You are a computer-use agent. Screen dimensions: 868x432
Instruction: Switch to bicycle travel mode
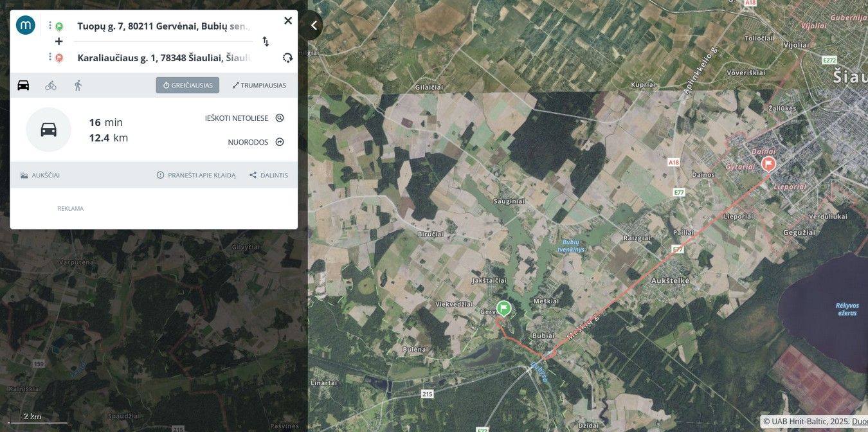click(51, 85)
